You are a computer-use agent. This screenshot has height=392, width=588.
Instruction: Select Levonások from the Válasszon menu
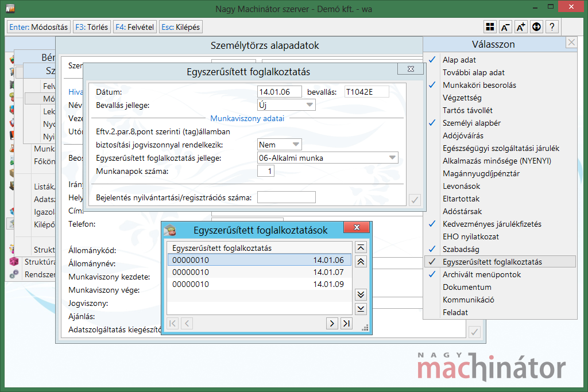pos(461,186)
